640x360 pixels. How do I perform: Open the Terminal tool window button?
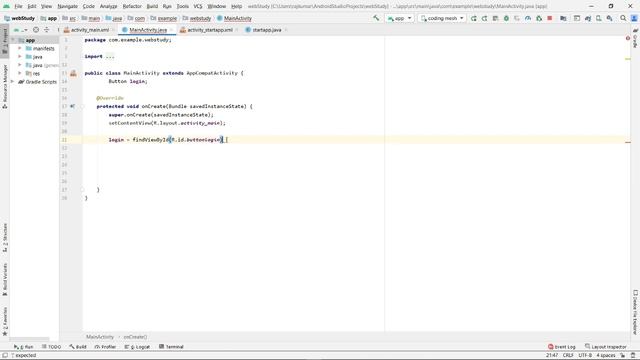(x=171, y=347)
